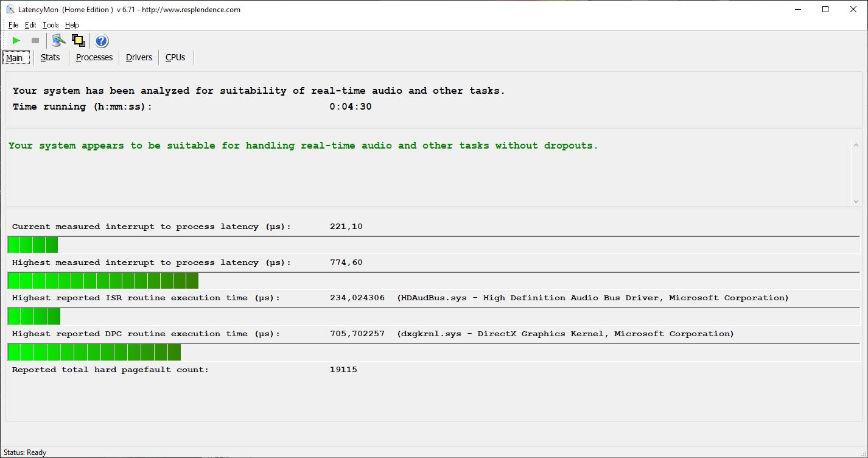Click the current interrupt to process latency bar
Screen dimensions: 868x458
[x=433, y=245]
